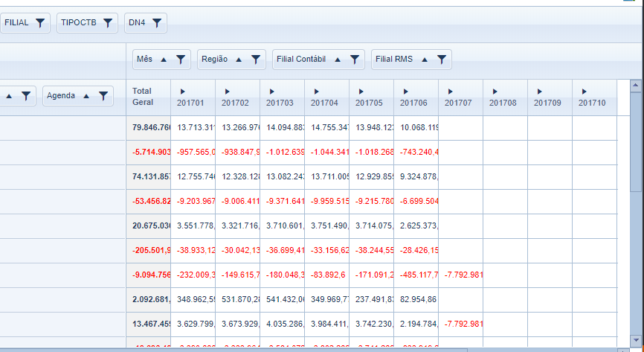The image size is (644, 352).
Task: Open the Mês filter funnel icon
Action: [181, 60]
